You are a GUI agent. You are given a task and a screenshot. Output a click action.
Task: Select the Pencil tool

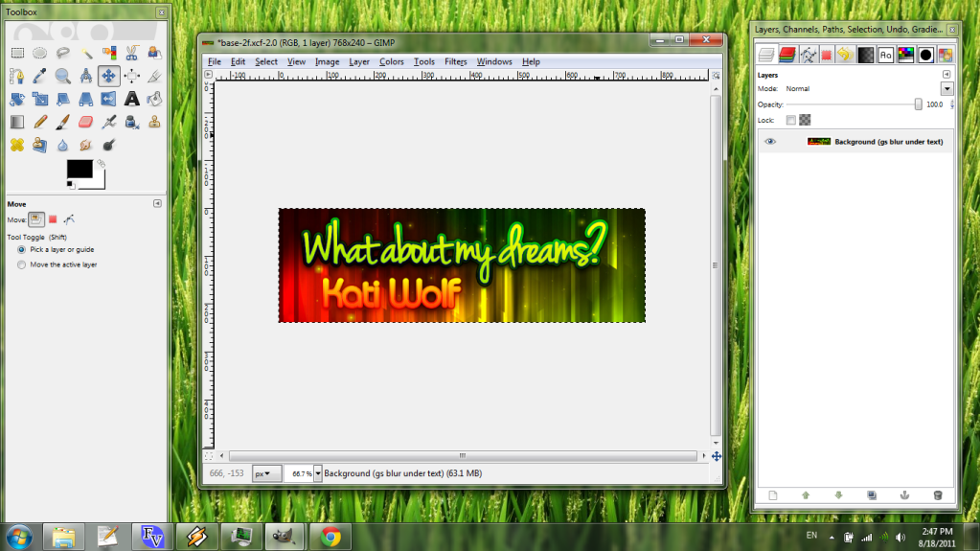click(39, 122)
